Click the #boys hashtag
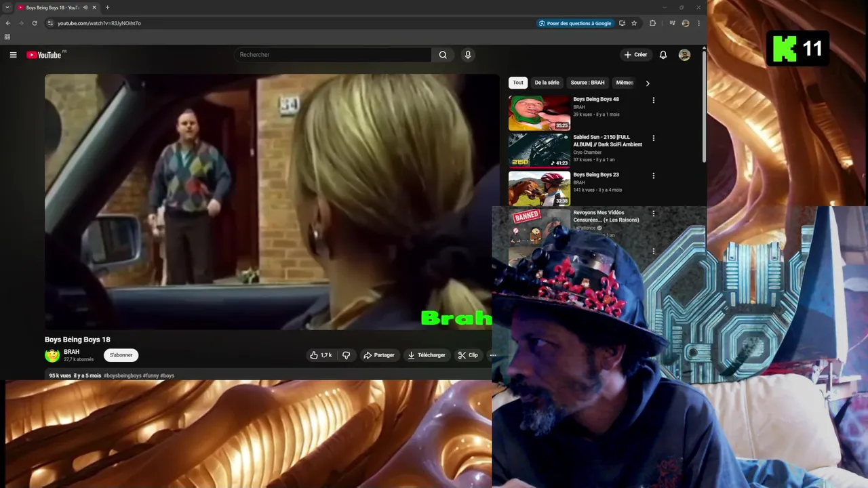The width and height of the screenshot is (868, 488). click(167, 375)
